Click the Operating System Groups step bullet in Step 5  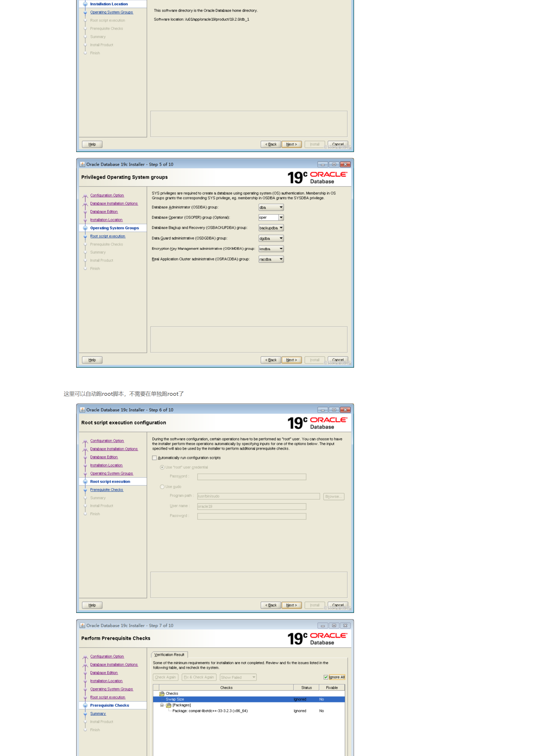(x=85, y=228)
